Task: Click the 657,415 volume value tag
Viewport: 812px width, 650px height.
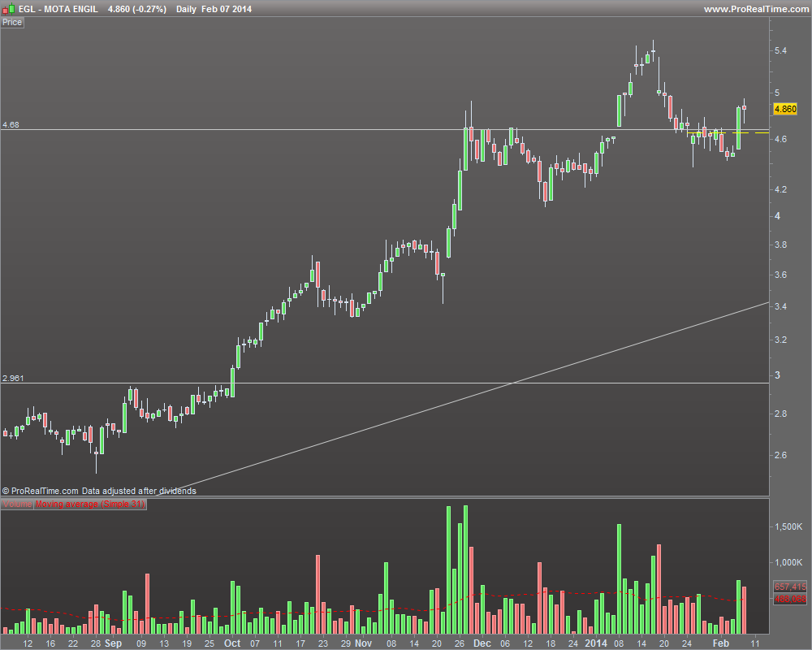Action: tap(790, 587)
